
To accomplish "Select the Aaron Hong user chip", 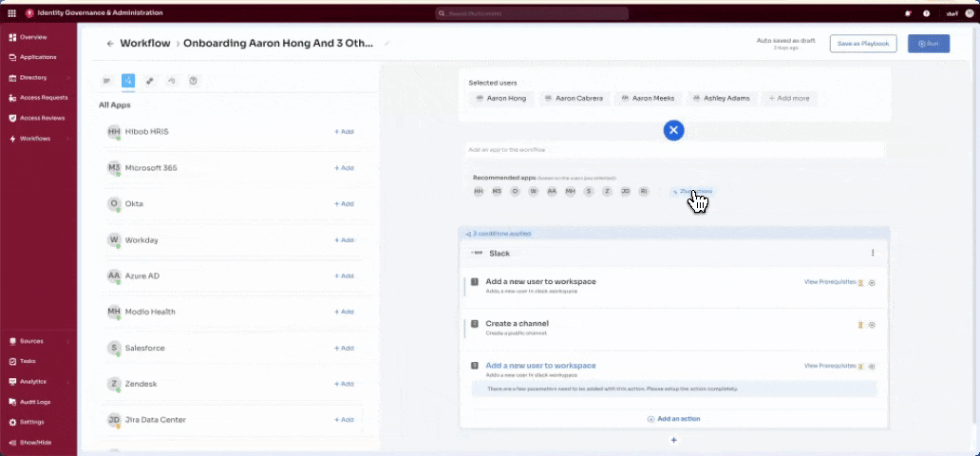I will tap(501, 99).
